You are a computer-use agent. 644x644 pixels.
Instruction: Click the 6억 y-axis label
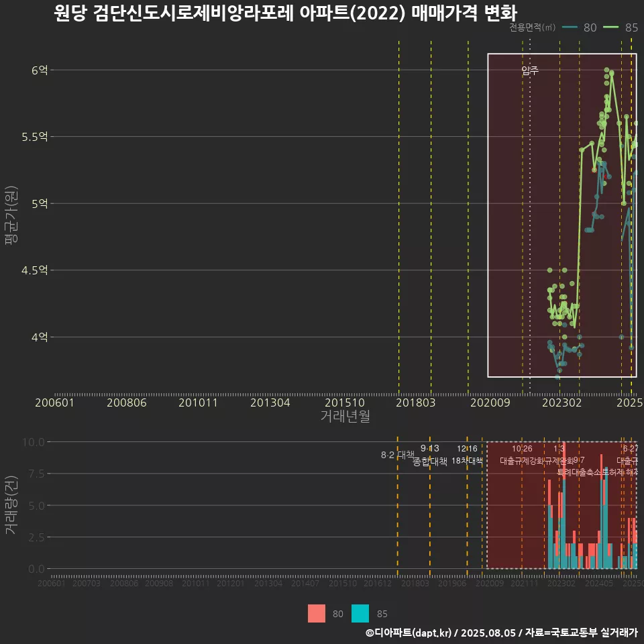coord(40,70)
